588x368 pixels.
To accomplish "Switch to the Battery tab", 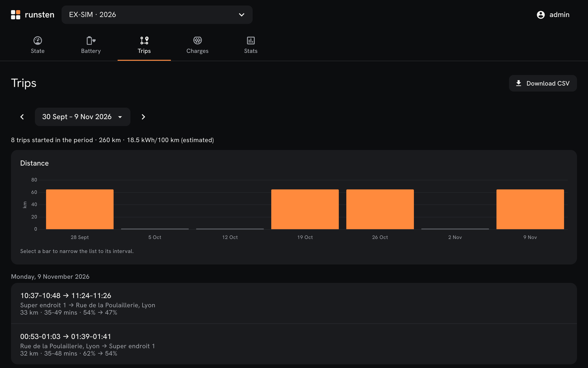I will 91,45.
